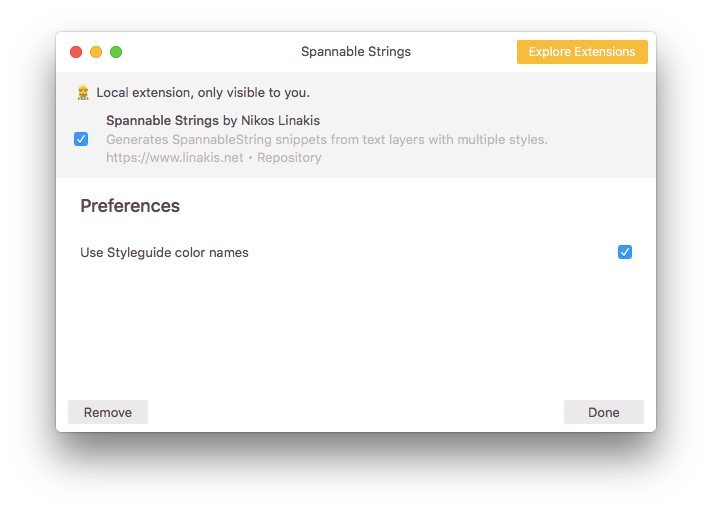This screenshot has width=712, height=512.
Task: Minimize the window with the yellow button
Action: click(96, 52)
